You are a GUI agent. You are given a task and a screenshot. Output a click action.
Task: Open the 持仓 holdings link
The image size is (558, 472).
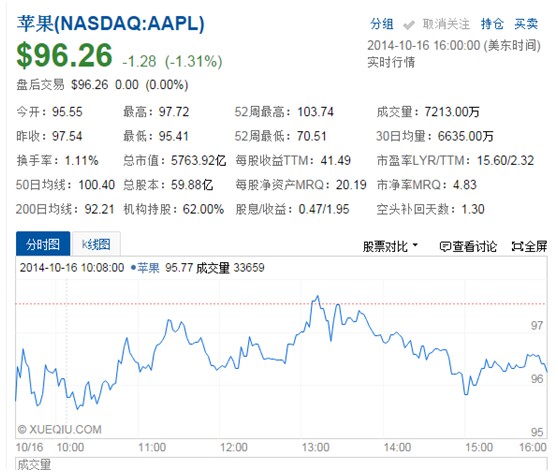tap(492, 24)
